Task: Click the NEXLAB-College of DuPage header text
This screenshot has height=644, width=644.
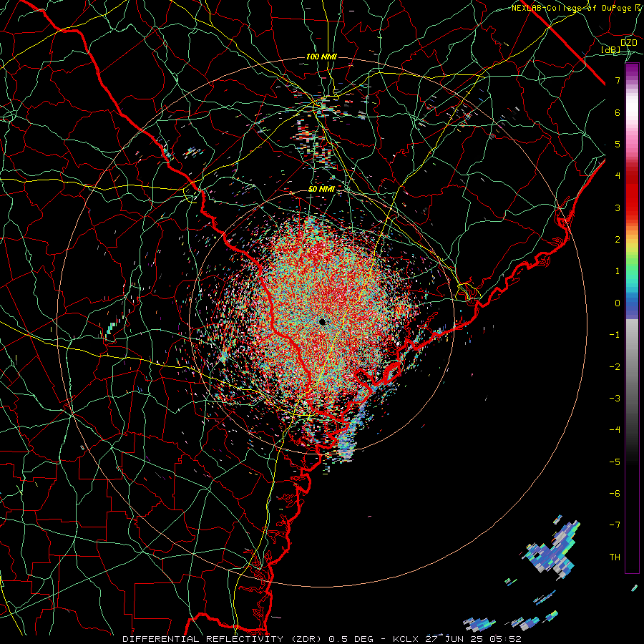Action: point(577,8)
